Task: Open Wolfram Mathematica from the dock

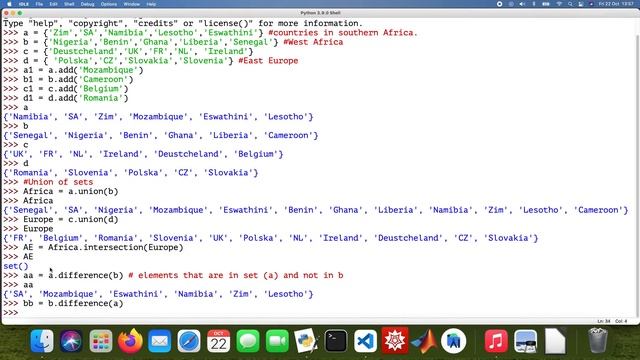Action: [395, 340]
